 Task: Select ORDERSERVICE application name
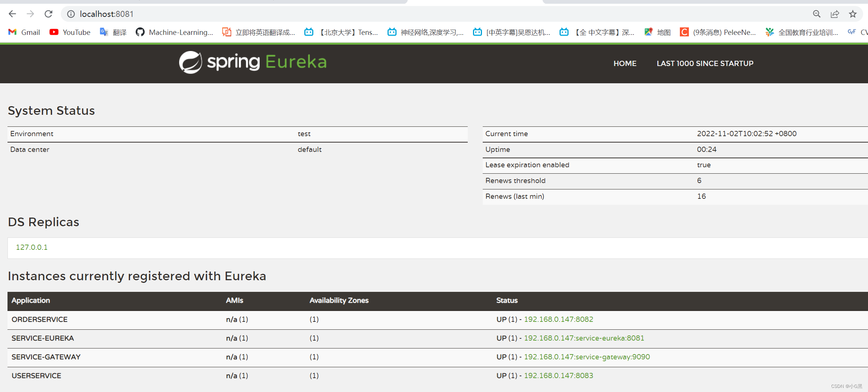point(40,319)
